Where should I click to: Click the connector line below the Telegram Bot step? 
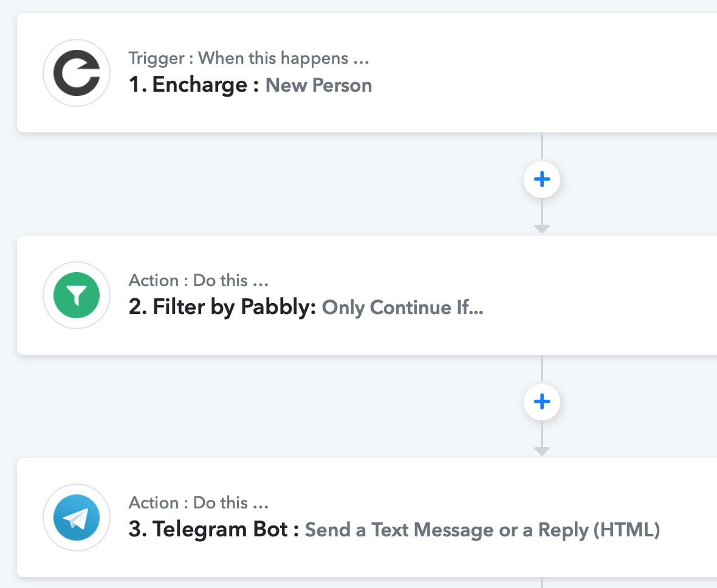tap(542, 583)
